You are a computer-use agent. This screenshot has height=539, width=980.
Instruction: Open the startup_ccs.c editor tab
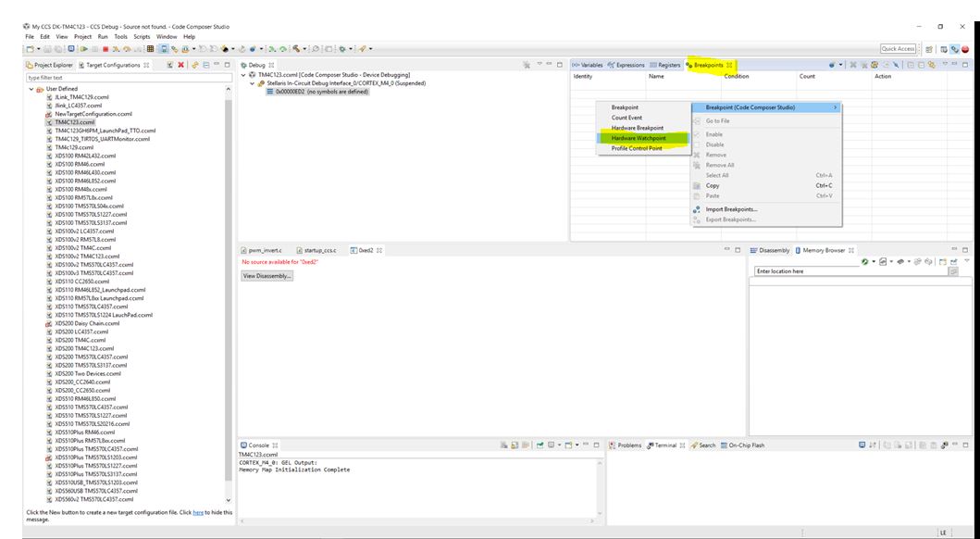(316, 250)
